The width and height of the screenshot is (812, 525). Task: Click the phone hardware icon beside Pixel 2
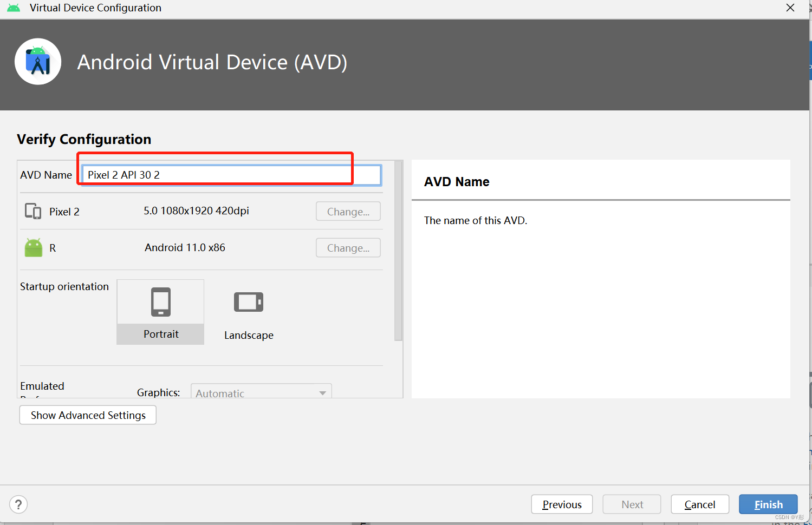33,211
